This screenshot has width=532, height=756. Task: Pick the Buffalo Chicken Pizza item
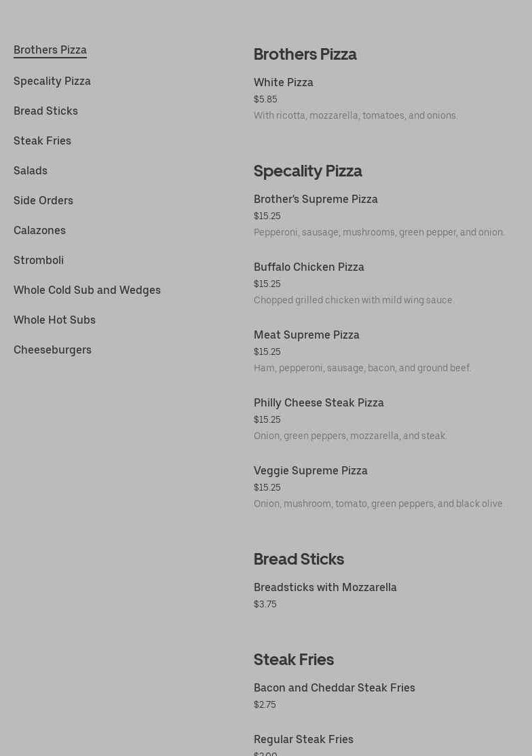pyautogui.click(x=309, y=267)
